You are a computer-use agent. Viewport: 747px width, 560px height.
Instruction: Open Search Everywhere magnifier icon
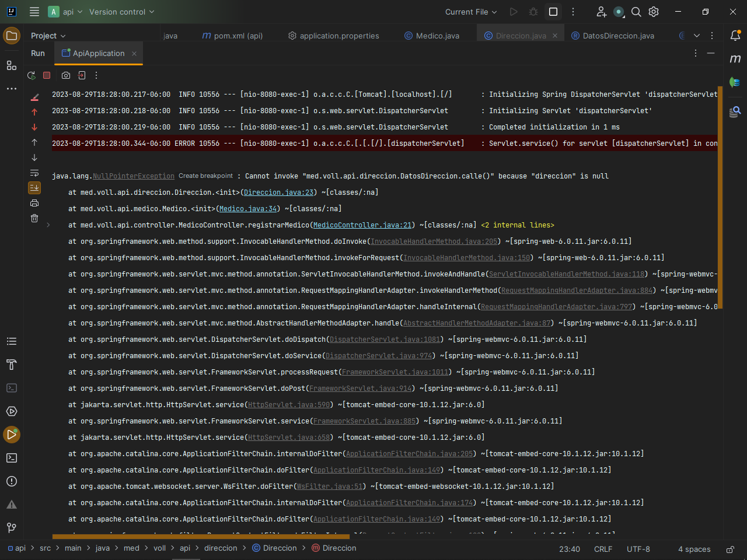tap(637, 12)
